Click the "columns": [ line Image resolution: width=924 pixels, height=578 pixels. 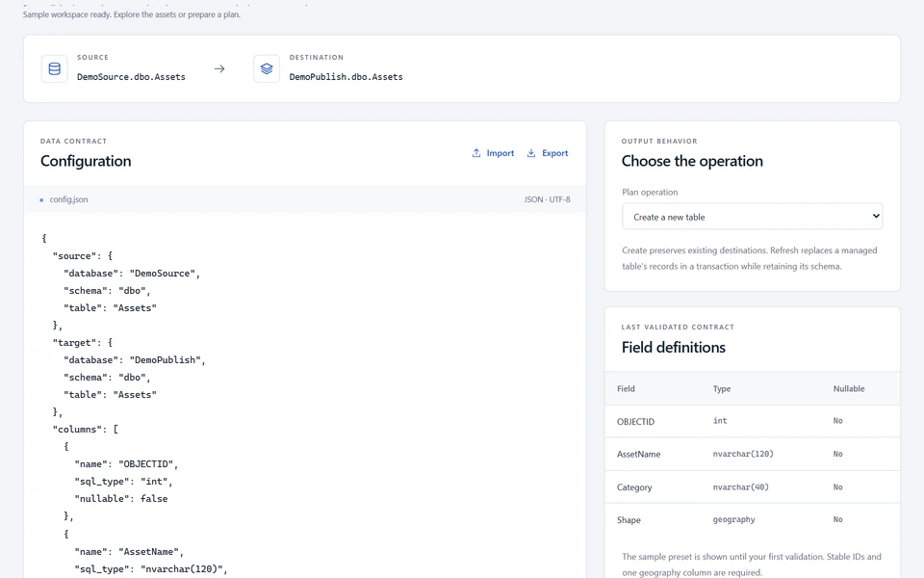pos(86,429)
